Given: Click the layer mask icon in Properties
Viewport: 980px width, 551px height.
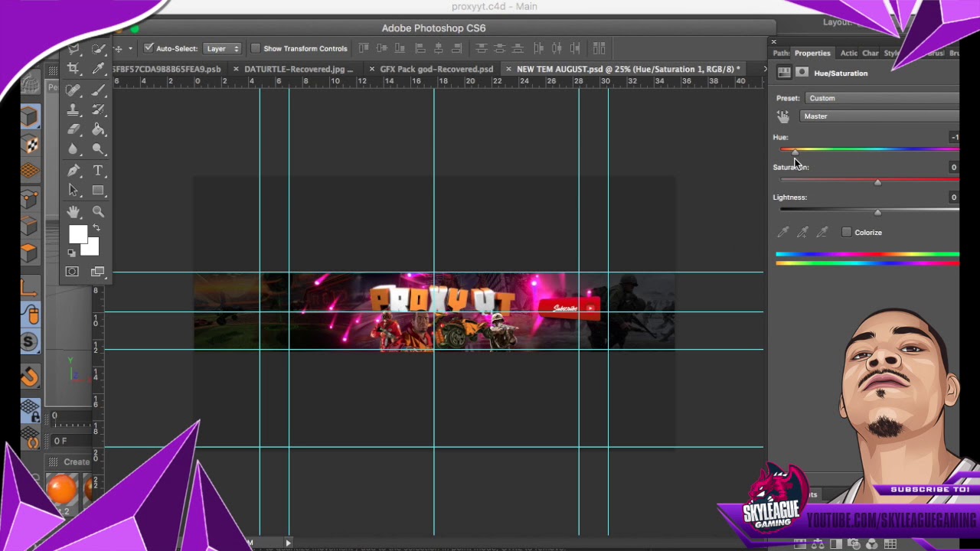Looking at the screenshot, I should [x=802, y=73].
